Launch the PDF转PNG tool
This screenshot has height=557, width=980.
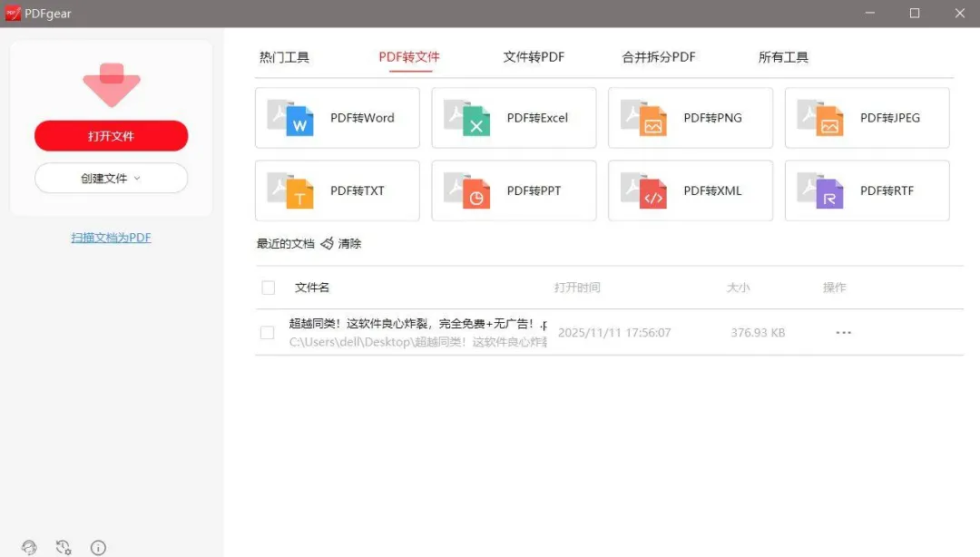coord(690,118)
